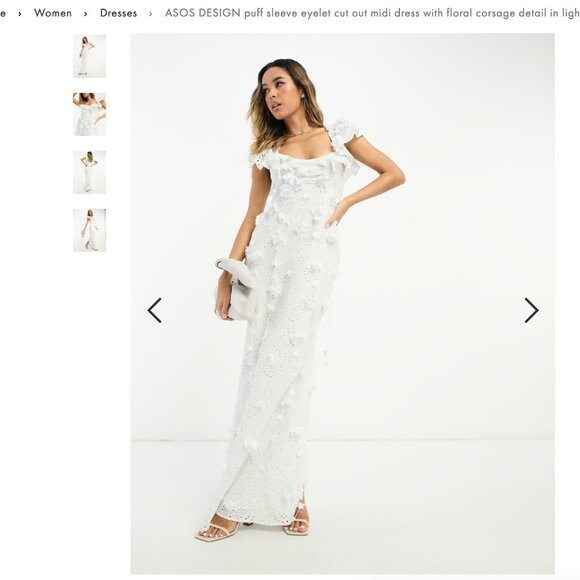
Task: Click the breadcrumb chevron right after Dresses
Action: pyautogui.click(x=151, y=14)
